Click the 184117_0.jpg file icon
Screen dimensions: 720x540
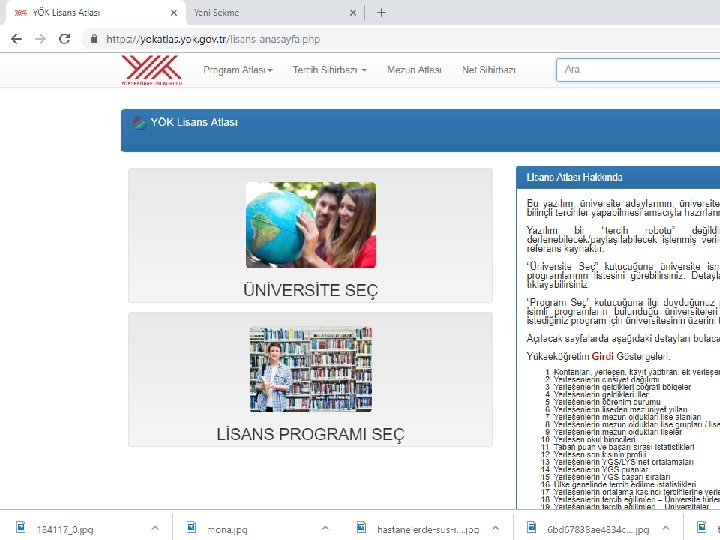click(x=21, y=527)
